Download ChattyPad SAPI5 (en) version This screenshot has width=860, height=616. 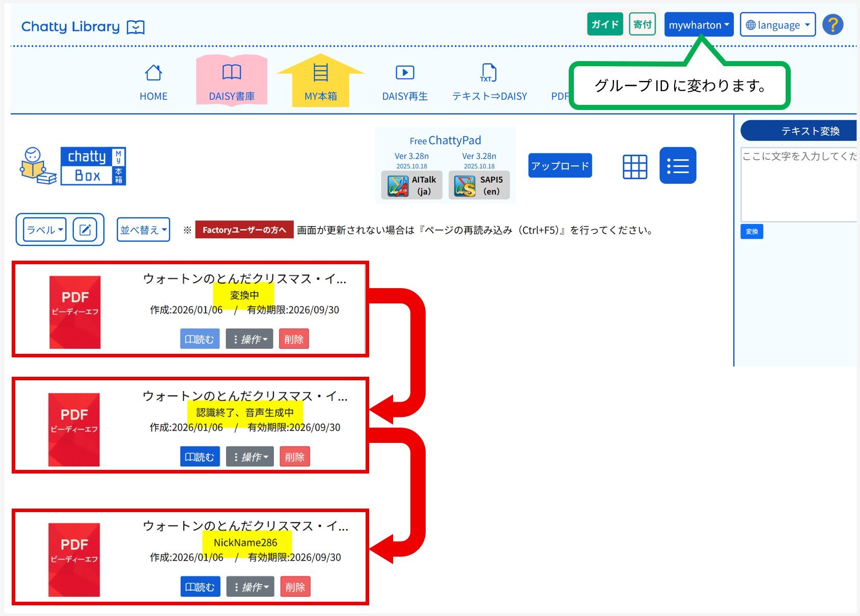(x=479, y=185)
